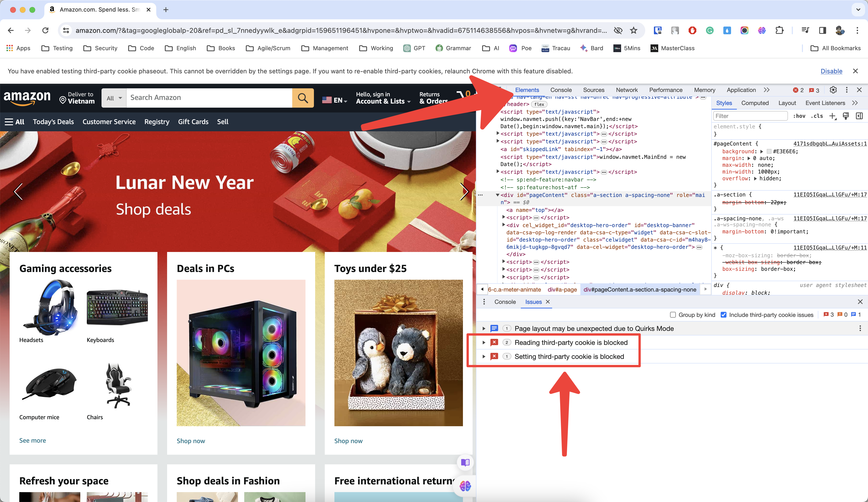Open the Chrome Extensions puzzle icon
The width and height of the screenshot is (868, 502).
(x=779, y=30)
